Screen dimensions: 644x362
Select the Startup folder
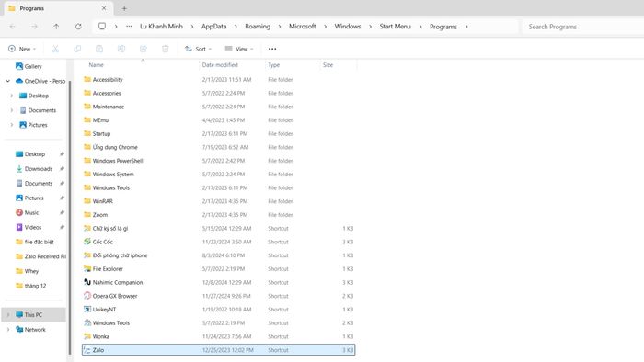(x=218, y=133)
